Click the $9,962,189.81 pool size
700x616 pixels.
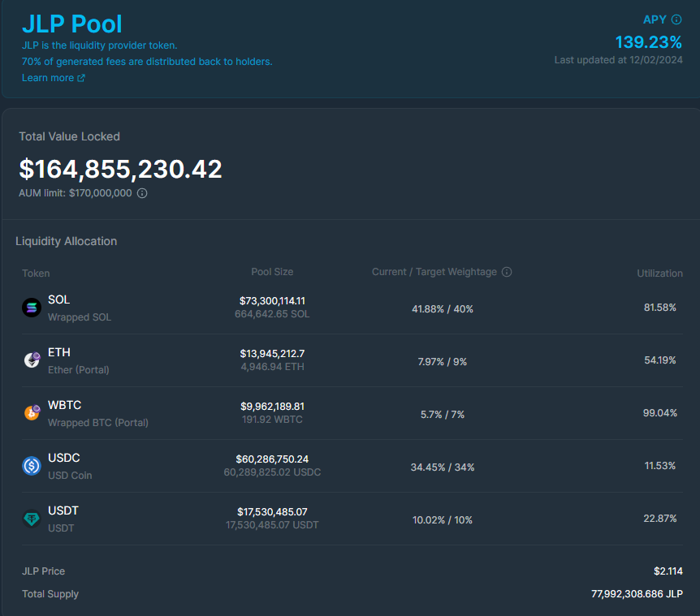(272, 407)
